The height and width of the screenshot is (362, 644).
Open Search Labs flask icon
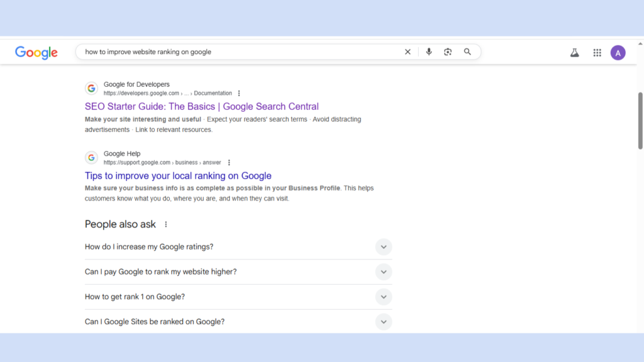(575, 53)
